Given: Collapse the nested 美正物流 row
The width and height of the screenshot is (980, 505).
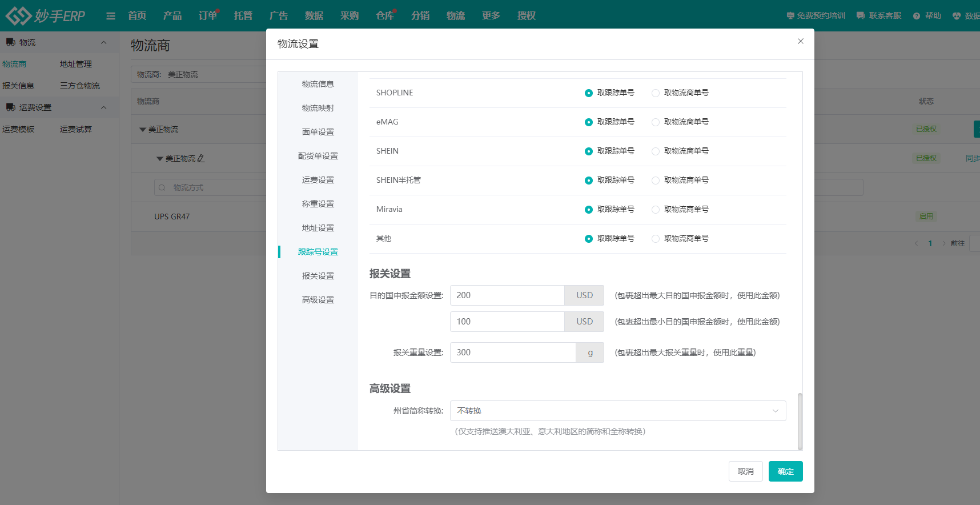Looking at the screenshot, I should coord(160,159).
